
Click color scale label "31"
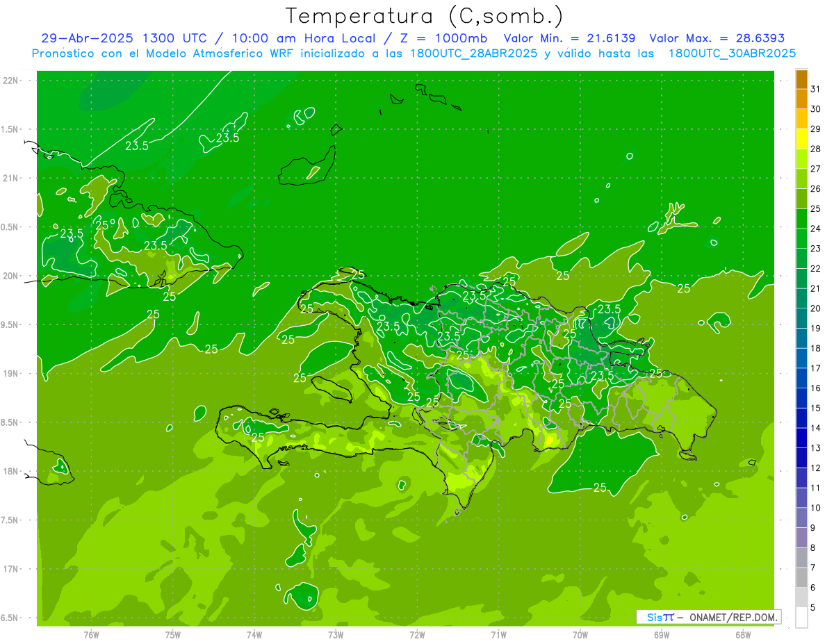[x=815, y=89]
